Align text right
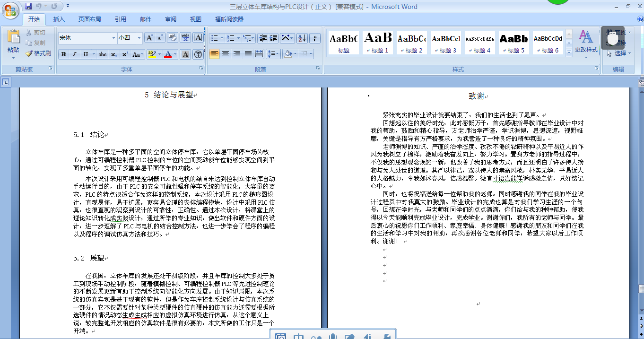This screenshot has width=644, height=339. point(237,54)
